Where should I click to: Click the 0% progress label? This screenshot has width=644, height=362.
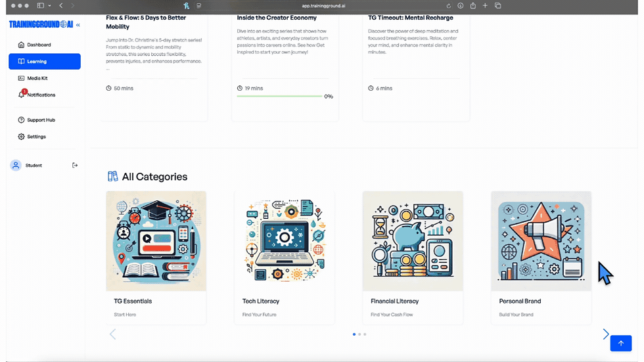pos(329,97)
